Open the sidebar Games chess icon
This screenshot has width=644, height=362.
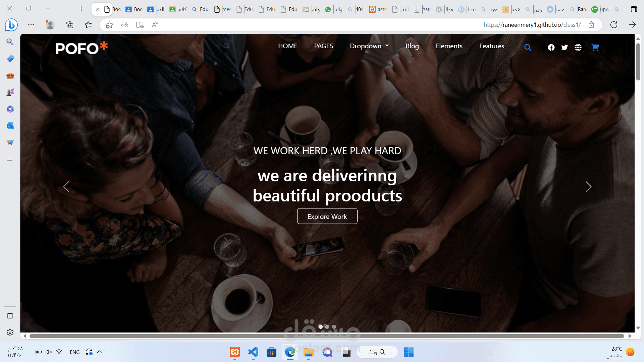pyautogui.click(x=10, y=92)
